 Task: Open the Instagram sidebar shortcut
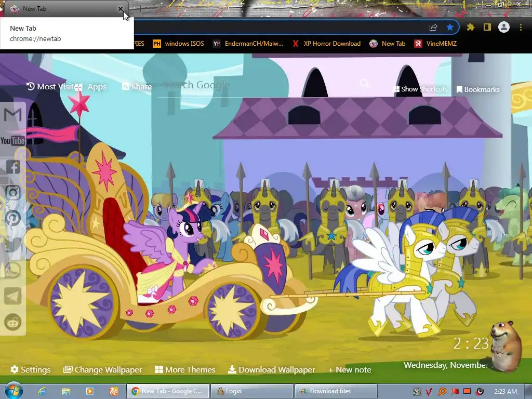pyautogui.click(x=12, y=192)
